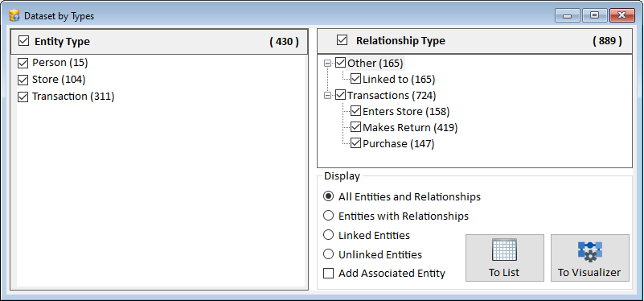The height and width of the screenshot is (301, 644).
Task: Click the Dataset by Types window icon
Action: tap(14, 16)
